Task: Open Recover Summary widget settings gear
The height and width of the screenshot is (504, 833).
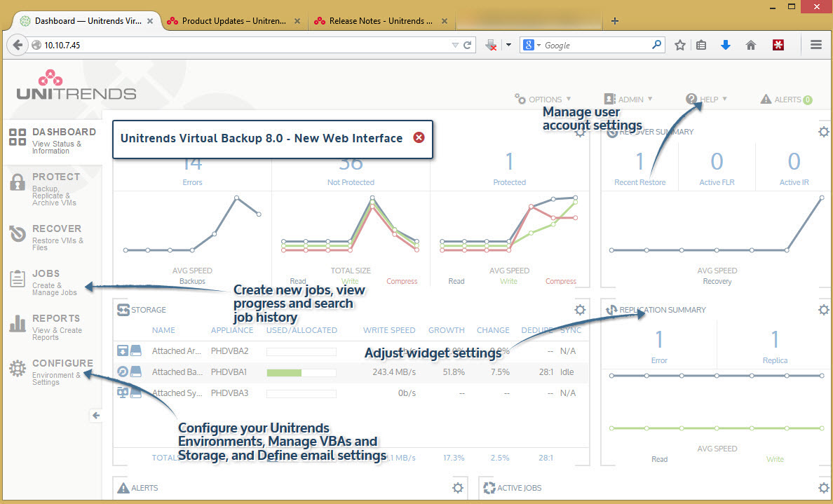Action: pyautogui.click(x=824, y=132)
